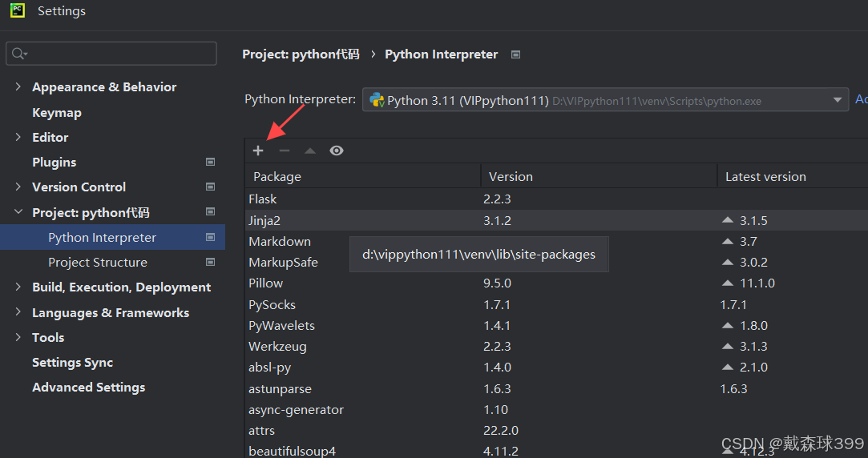The image size is (868, 458).
Task: Click attrs version 22.2.0 cell
Action: 500,430
